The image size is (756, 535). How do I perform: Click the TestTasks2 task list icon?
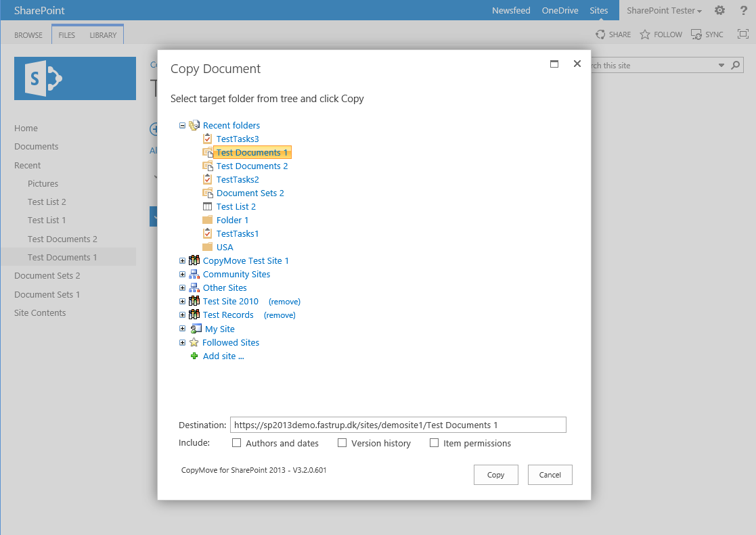coord(207,179)
